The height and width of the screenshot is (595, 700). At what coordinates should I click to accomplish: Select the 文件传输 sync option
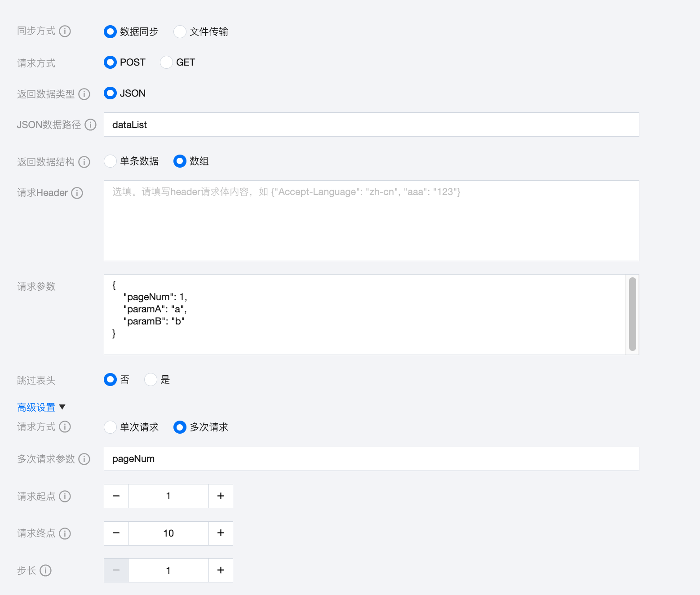(180, 31)
